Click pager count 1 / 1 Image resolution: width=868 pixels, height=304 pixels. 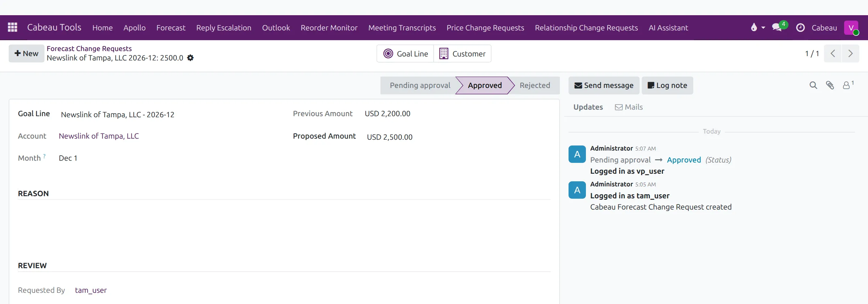(x=812, y=54)
